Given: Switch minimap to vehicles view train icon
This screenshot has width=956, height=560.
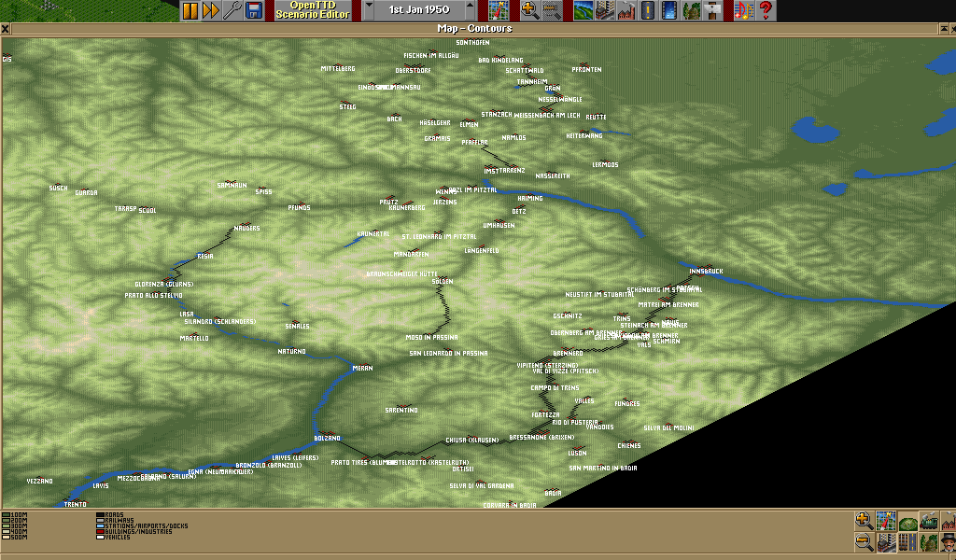Looking at the screenshot, I should click(929, 521).
